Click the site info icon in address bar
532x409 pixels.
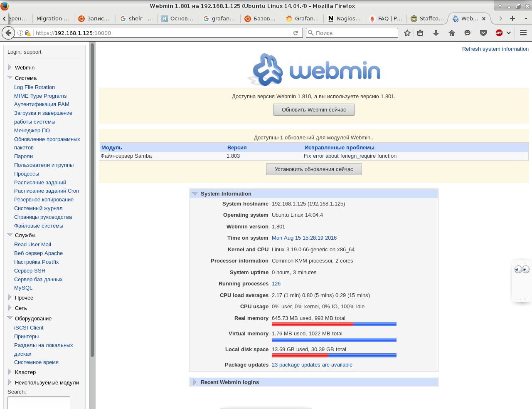20,32
